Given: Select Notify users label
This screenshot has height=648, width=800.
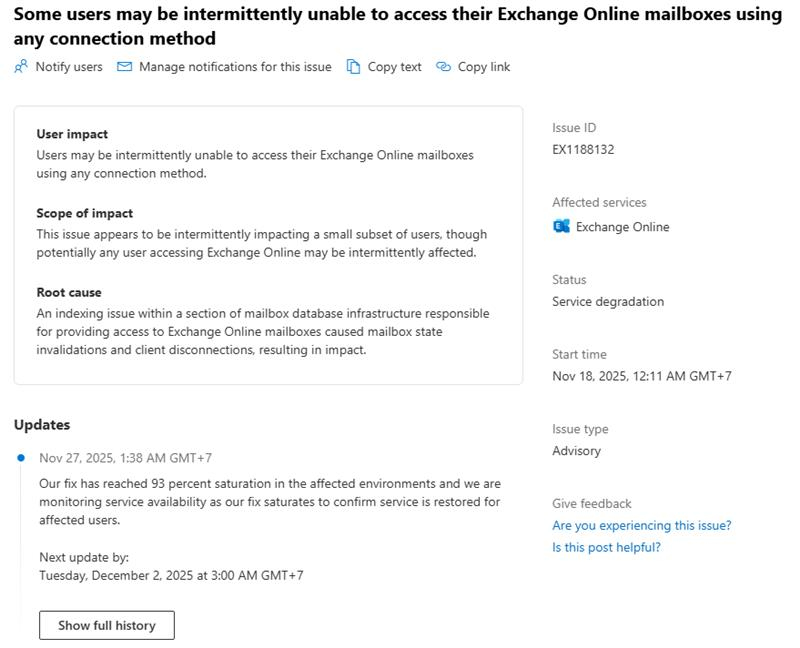Looking at the screenshot, I should click(69, 67).
